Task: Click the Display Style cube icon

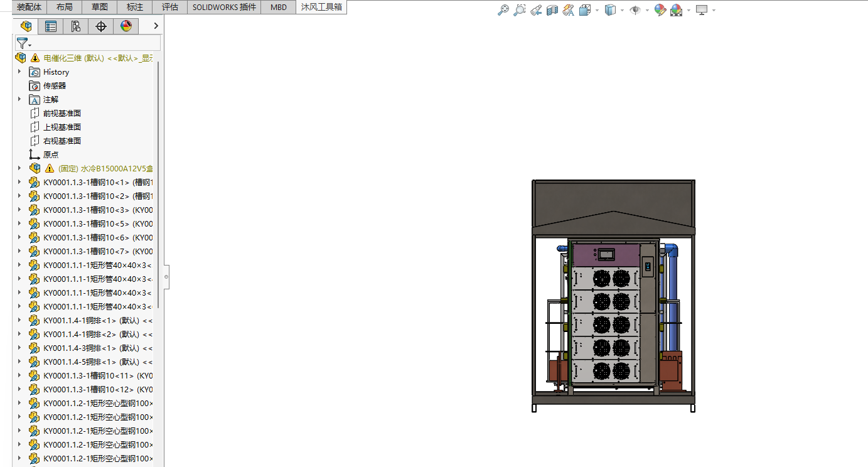Action: click(610, 10)
